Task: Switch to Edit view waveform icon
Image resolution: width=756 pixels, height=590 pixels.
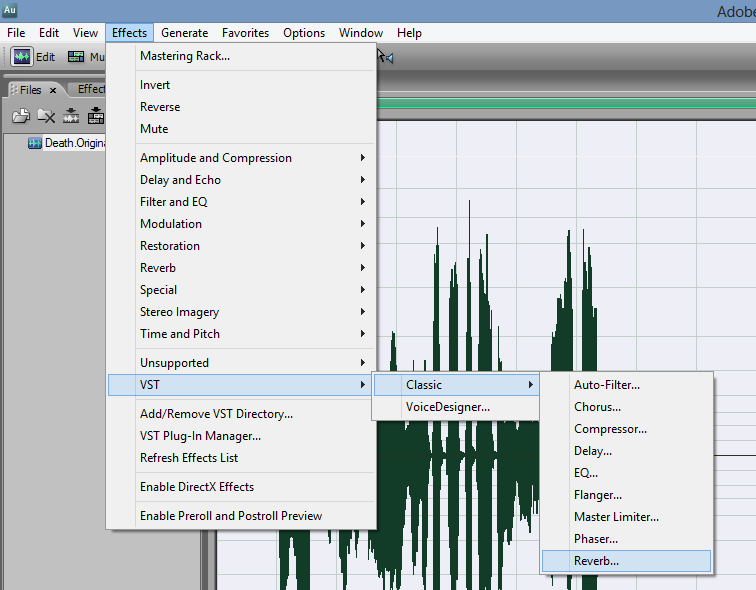Action: (x=22, y=57)
